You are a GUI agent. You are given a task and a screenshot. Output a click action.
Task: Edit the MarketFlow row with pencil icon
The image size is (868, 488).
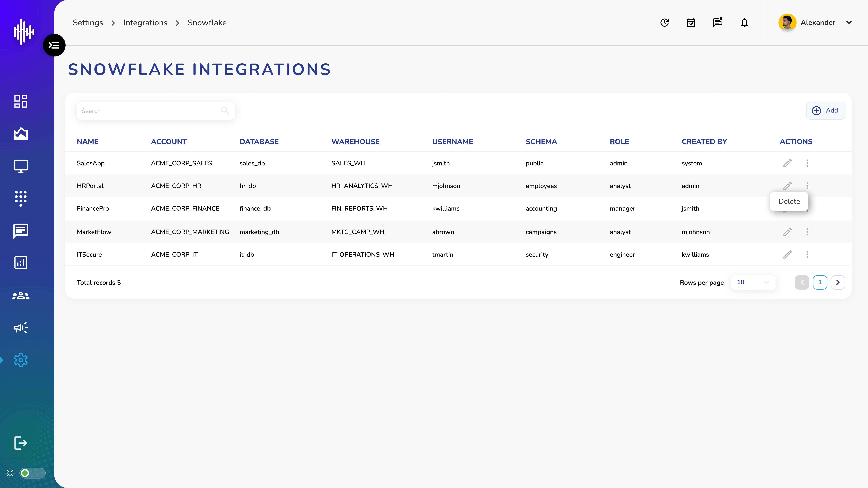coord(788,232)
